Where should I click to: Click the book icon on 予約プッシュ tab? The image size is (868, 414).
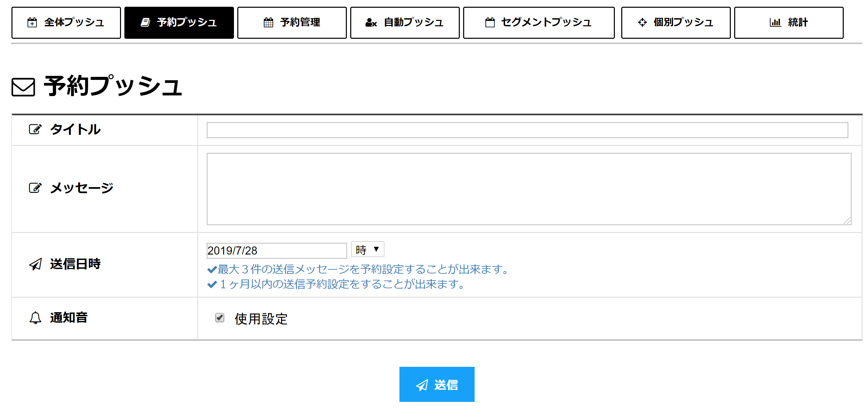[145, 23]
